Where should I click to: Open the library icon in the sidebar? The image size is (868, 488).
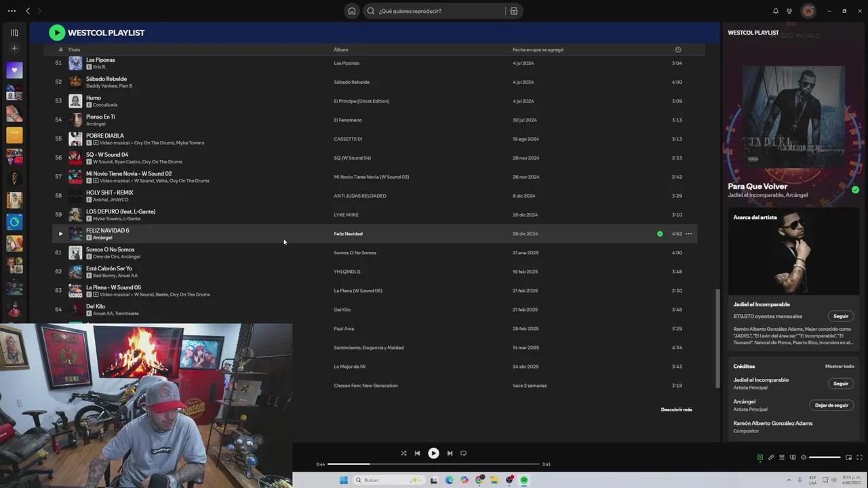pos(14,33)
